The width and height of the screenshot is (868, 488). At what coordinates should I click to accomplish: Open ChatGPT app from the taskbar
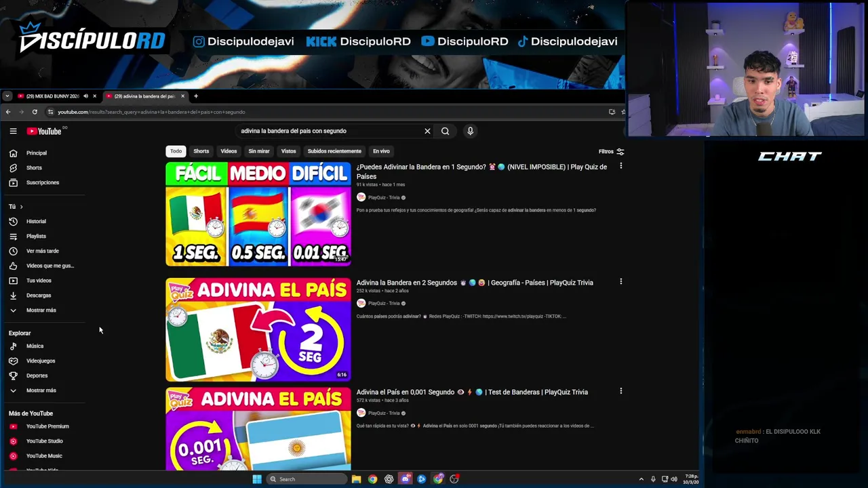click(x=389, y=479)
